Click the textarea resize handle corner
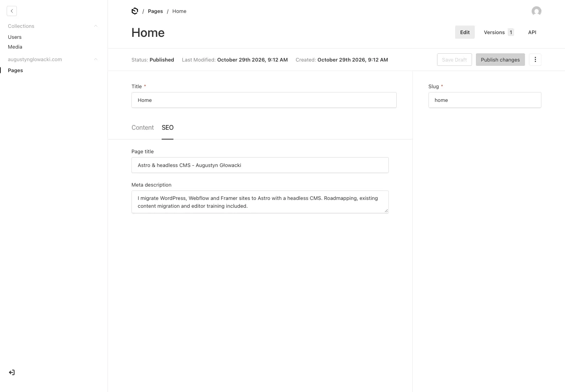This screenshot has width=565, height=392. [x=386, y=211]
